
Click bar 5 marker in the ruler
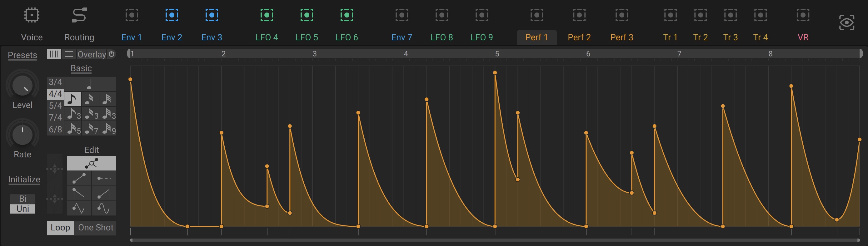pos(497,53)
